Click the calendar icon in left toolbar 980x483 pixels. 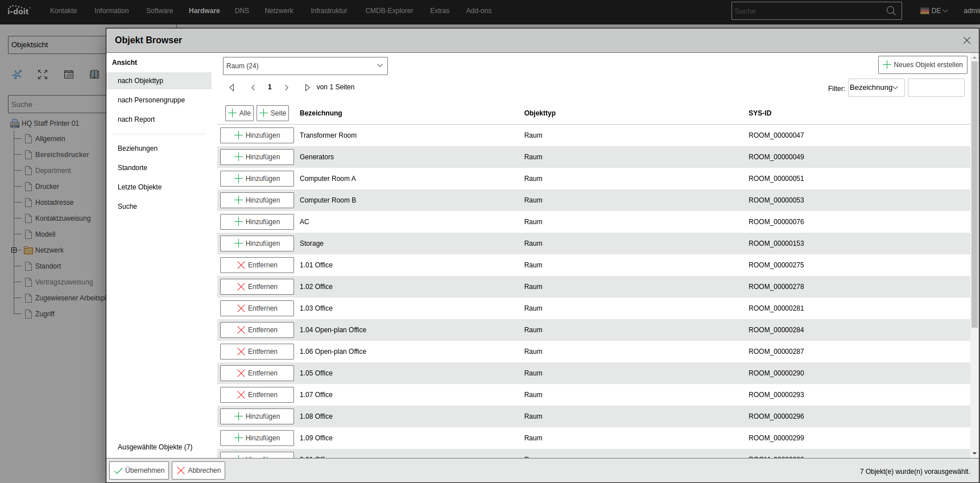point(69,75)
